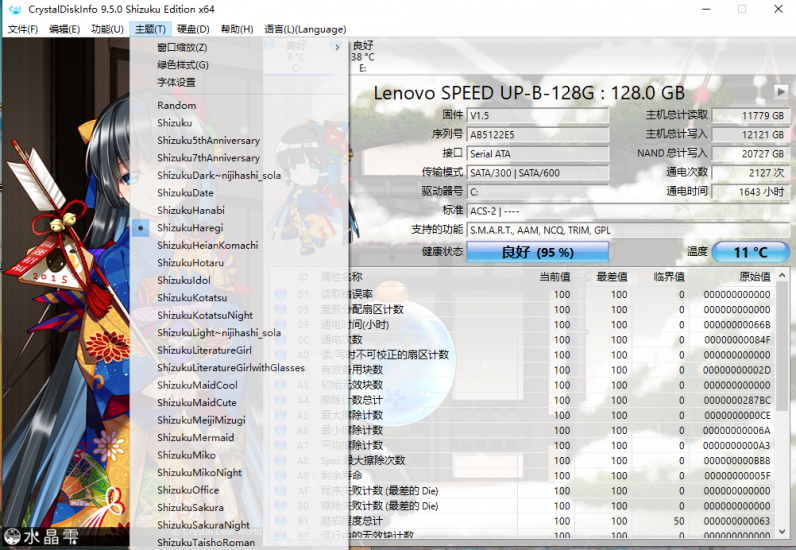Viewport: 796px width, 550px height.
Task: Open the 语言(L)(Language) menu
Action: point(305,29)
